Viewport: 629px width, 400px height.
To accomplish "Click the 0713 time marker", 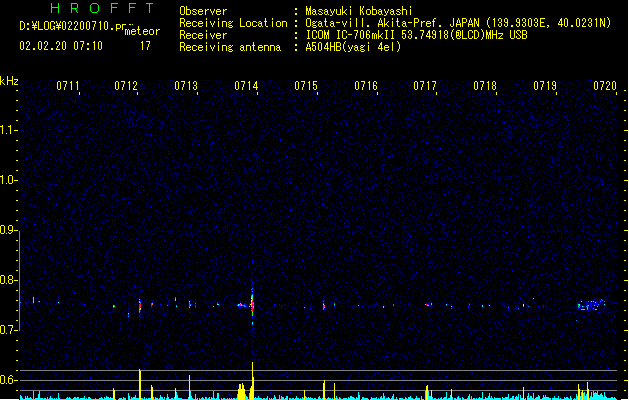I will (186, 85).
